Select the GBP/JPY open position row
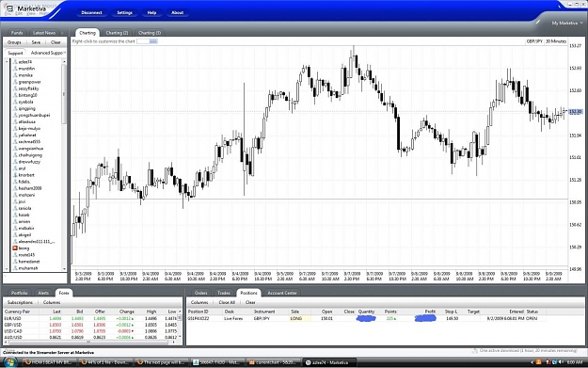 [366, 318]
